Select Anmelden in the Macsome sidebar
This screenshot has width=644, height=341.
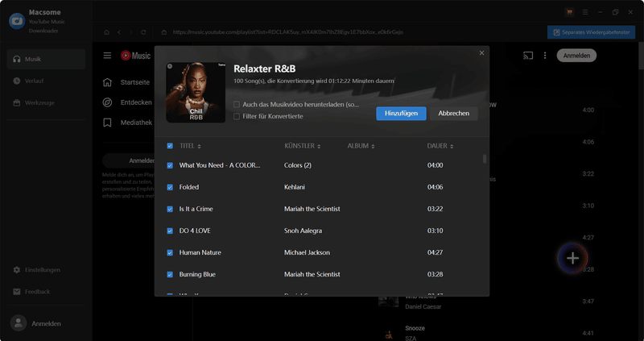coord(46,324)
